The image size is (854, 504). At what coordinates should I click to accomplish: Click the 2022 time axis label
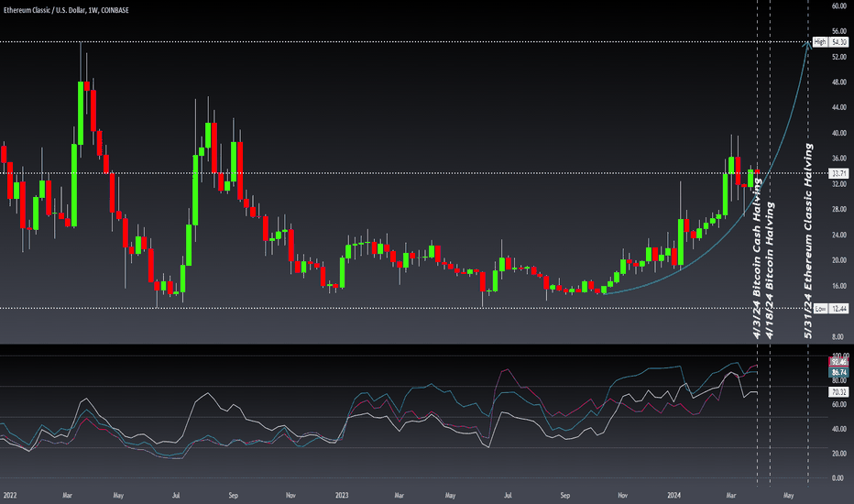pos(10,495)
